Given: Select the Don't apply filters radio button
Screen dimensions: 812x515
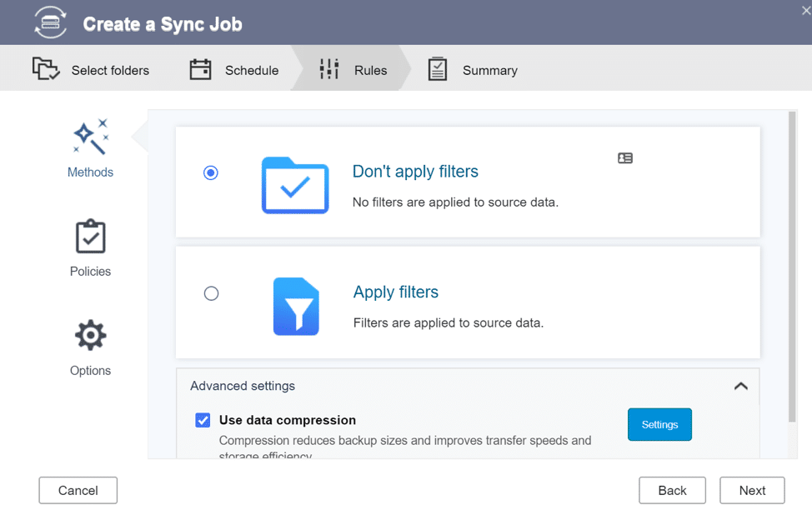Looking at the screenshot, I should tap(211, 172).
